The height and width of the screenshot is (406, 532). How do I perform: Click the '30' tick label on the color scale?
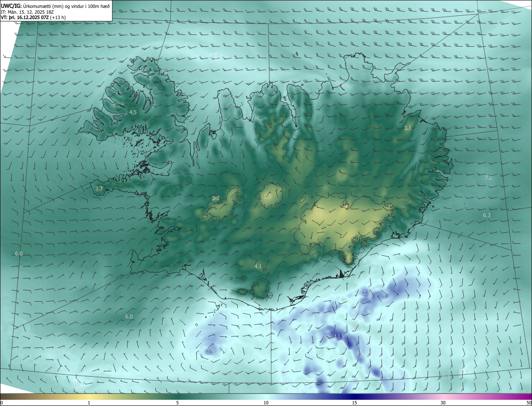click(x=443, y=403)
